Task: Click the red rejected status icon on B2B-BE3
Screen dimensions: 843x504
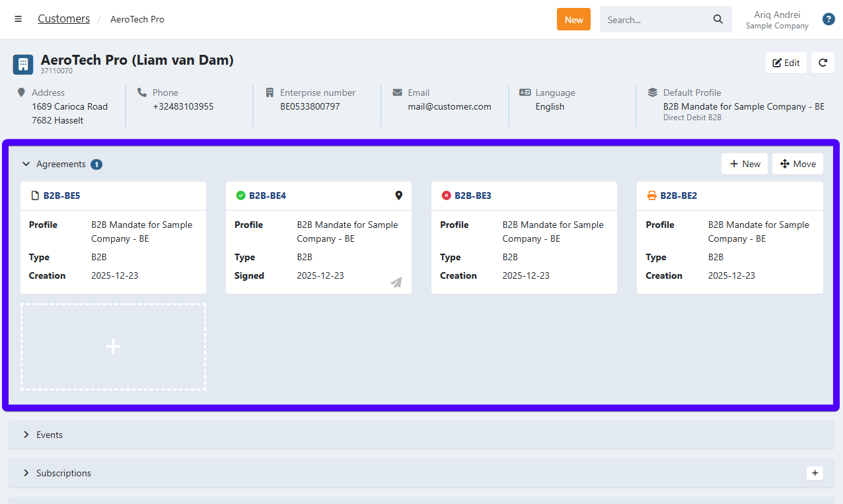Action: coord(446,196)
